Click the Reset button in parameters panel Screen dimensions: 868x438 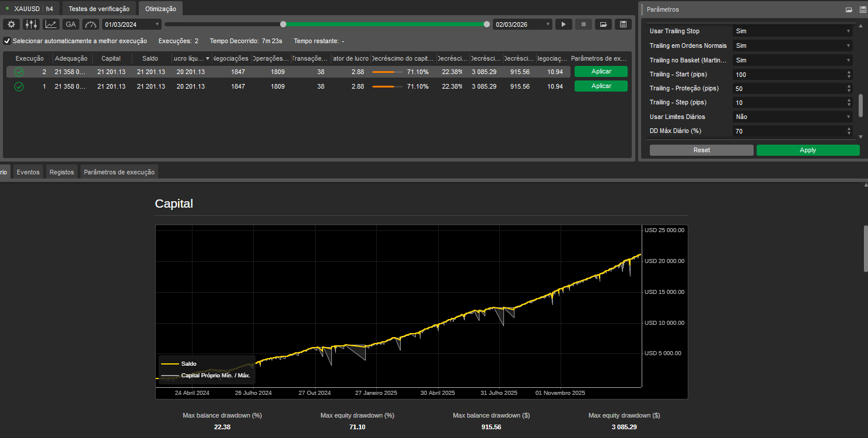coord(701,150)
